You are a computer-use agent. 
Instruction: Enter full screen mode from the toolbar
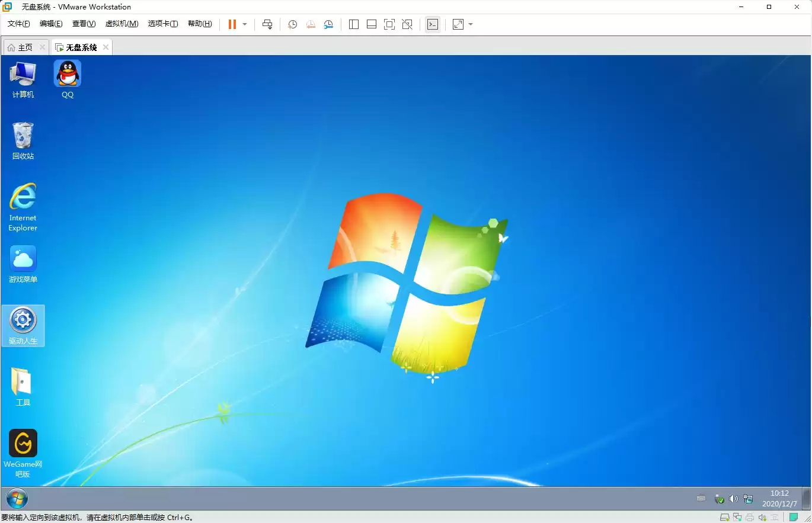[x=389, y=24]
